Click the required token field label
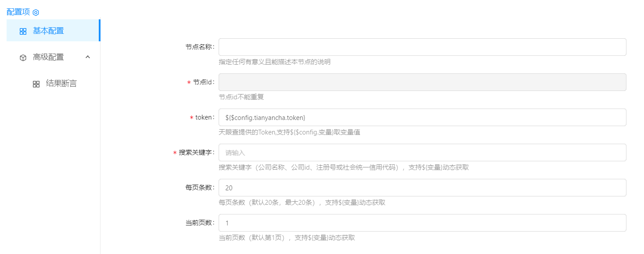The image size is (644, 254). tap(204, 117)
